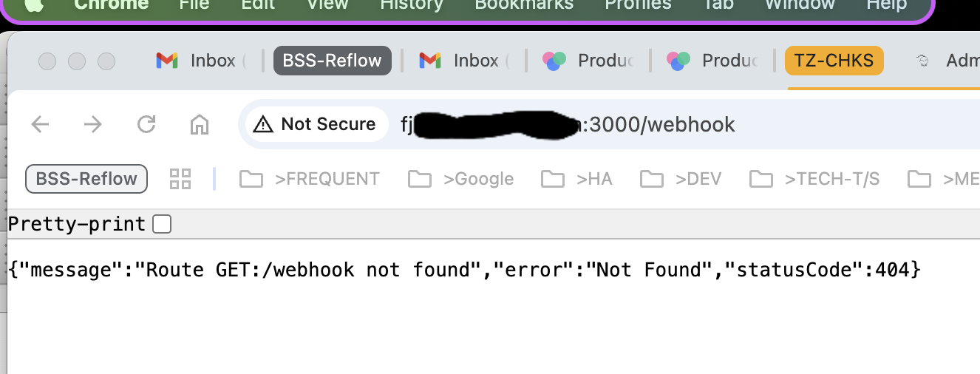The image size is (980, 374).
Task: Open the Not Secure site info
Action: coord(315,124)
